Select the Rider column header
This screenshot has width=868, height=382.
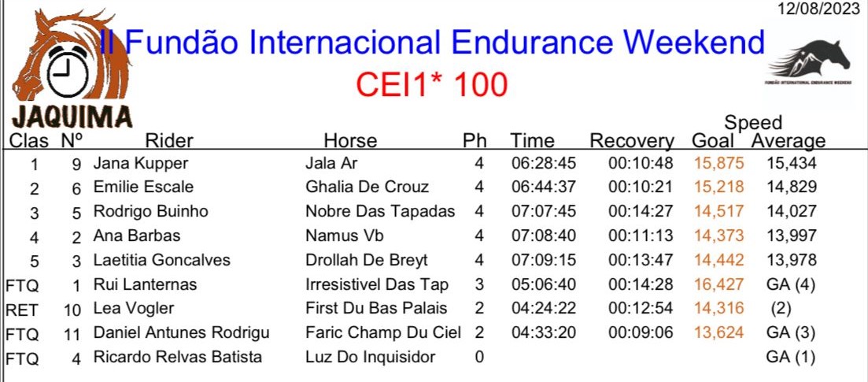[169, 140]
